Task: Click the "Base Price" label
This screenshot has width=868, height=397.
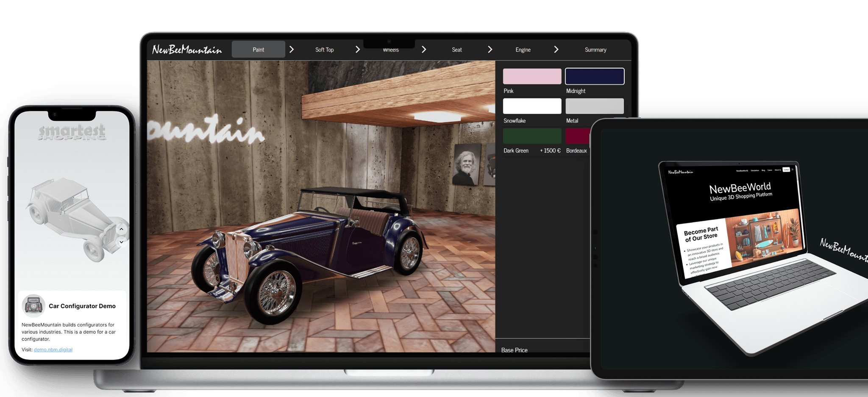Action: pyautogui.click(x=514, y=350)
